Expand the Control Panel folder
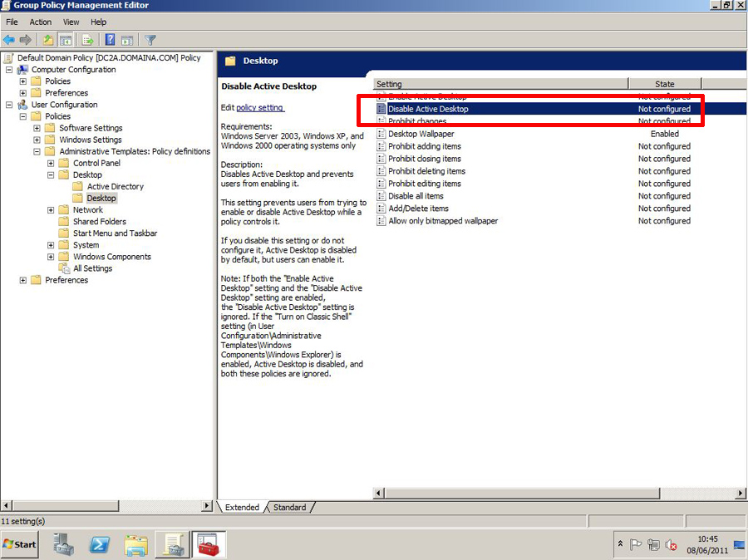This screenshot has width=748, height=560. (51, 163)
